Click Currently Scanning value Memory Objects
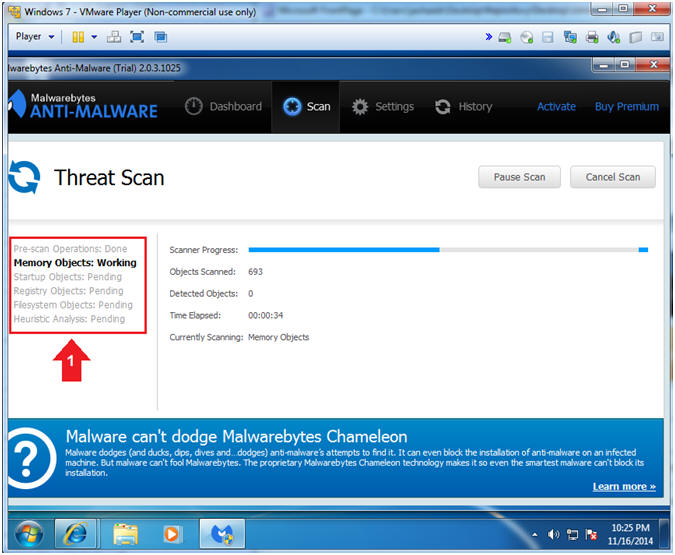675x555 pixels. click(279, 337)
